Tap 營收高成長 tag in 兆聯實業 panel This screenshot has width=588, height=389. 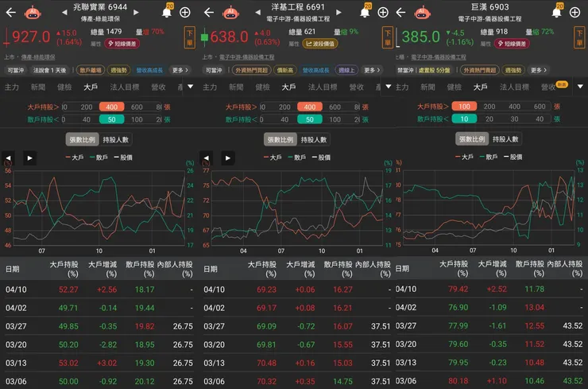coord(149,70)
